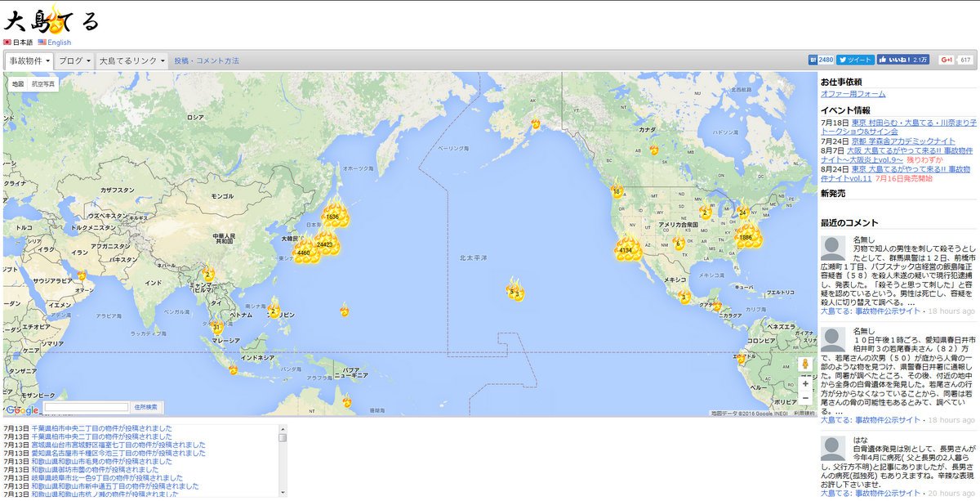
Task: Open the flame marker labeled 31
Action: pyautogui.click(x=216, y=327)
